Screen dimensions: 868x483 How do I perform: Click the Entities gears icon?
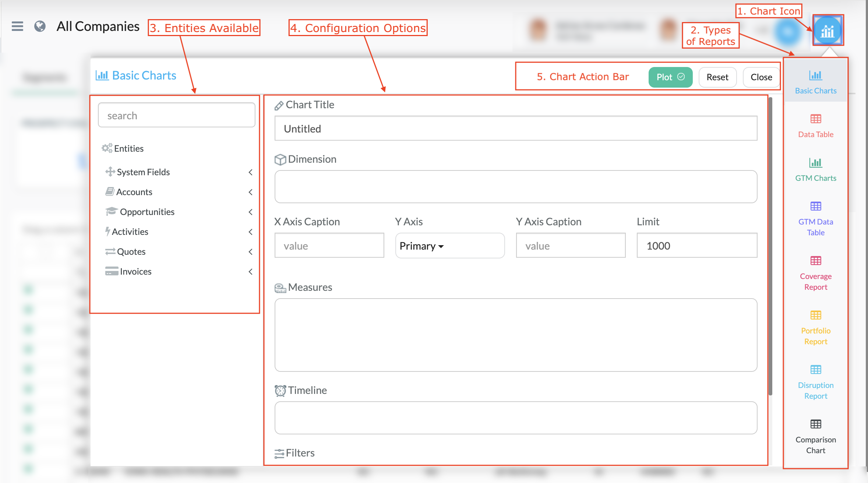coord(107,148)
